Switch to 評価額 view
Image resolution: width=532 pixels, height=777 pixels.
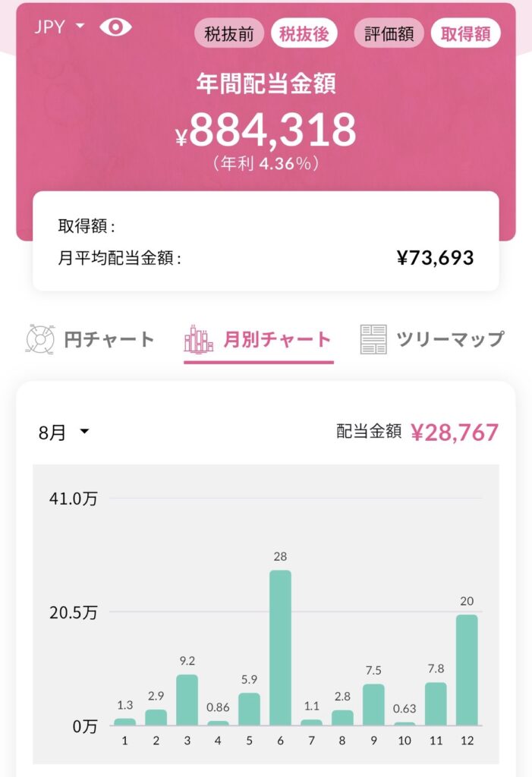click(x=389, y=34)
